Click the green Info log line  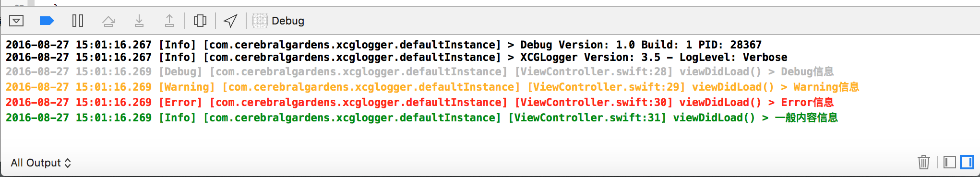(x=422, y=118)
